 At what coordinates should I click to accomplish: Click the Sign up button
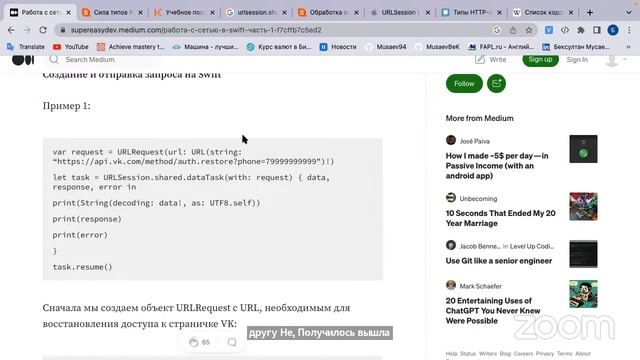tap(540, 60)
